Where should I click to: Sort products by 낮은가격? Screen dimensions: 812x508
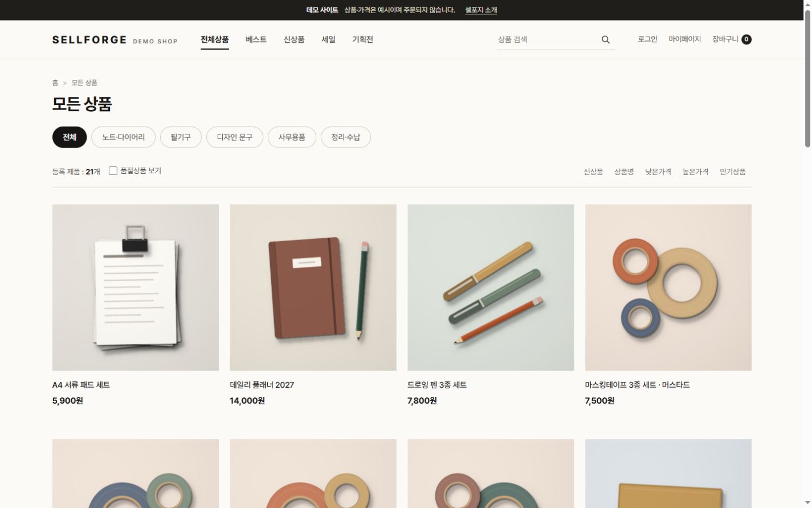coord(658,172)
